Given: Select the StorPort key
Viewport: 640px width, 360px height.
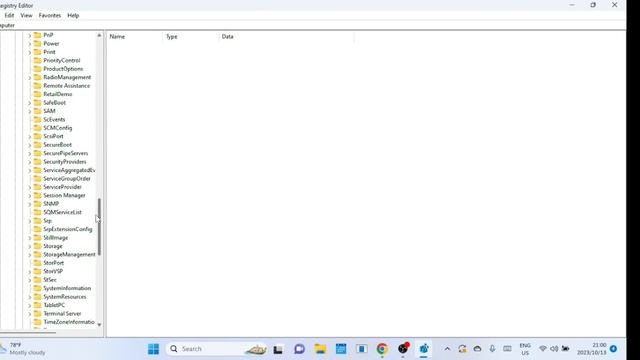Looking at the screenshot, I should (53, 263).
